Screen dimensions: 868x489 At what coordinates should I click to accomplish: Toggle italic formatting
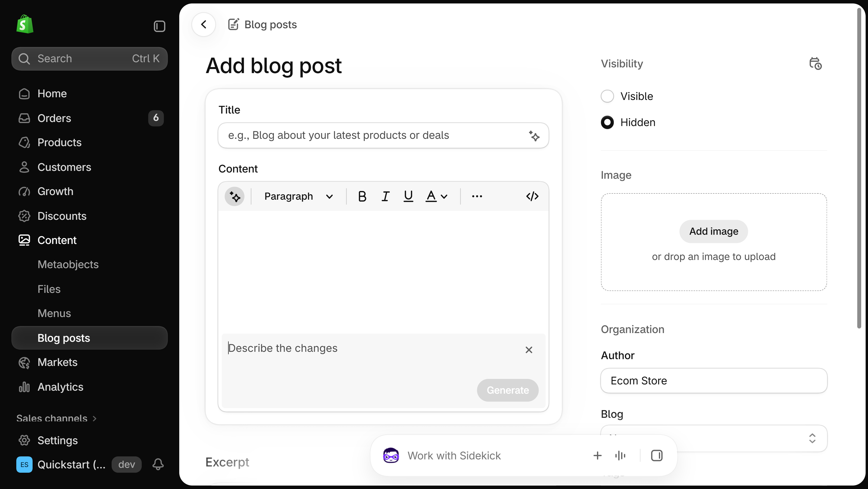pos(385,196)
